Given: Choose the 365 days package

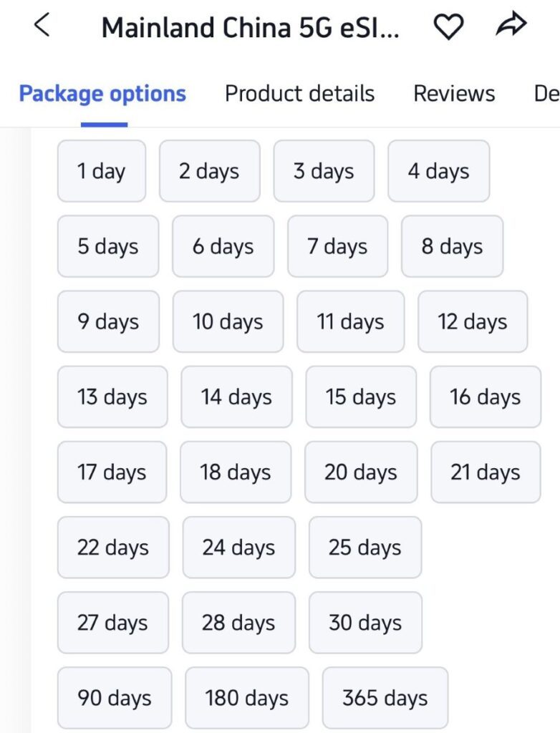Looking at the screenshot, I should [x=385, y=698].
